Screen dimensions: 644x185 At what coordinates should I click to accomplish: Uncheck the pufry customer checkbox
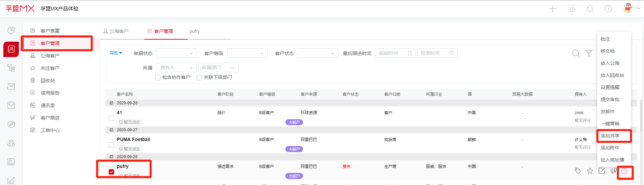111,172
